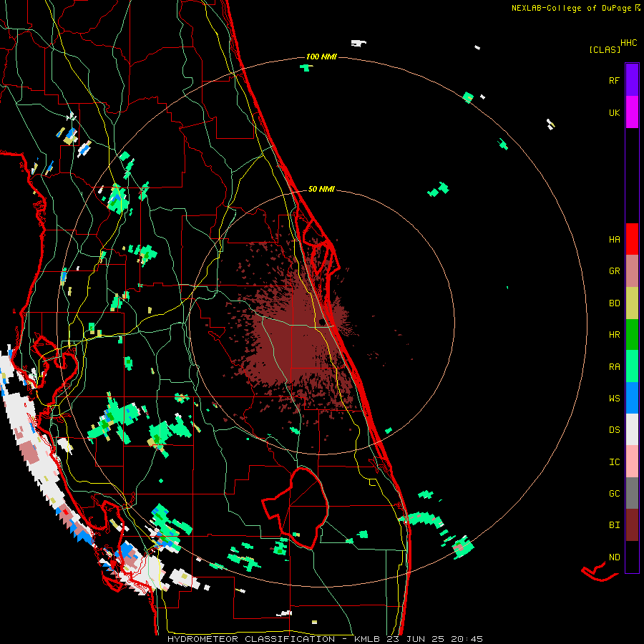
Task: Click the HR dark green legend swatch
Action: (x=632, y=335)
